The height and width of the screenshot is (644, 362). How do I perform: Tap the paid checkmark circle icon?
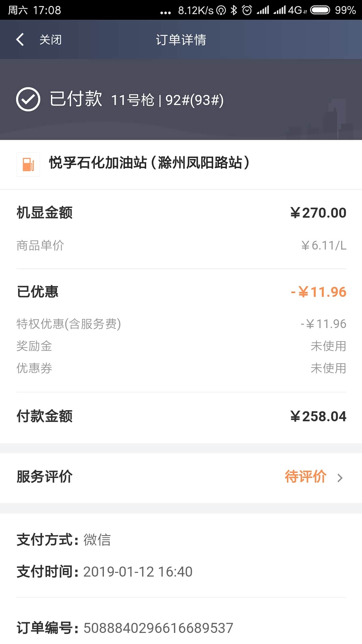(x=28, y=99)
